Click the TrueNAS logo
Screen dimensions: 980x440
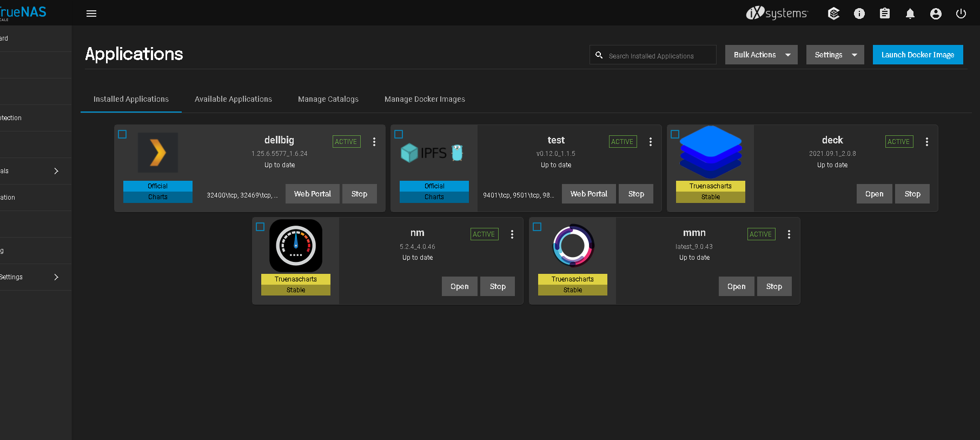23,12
